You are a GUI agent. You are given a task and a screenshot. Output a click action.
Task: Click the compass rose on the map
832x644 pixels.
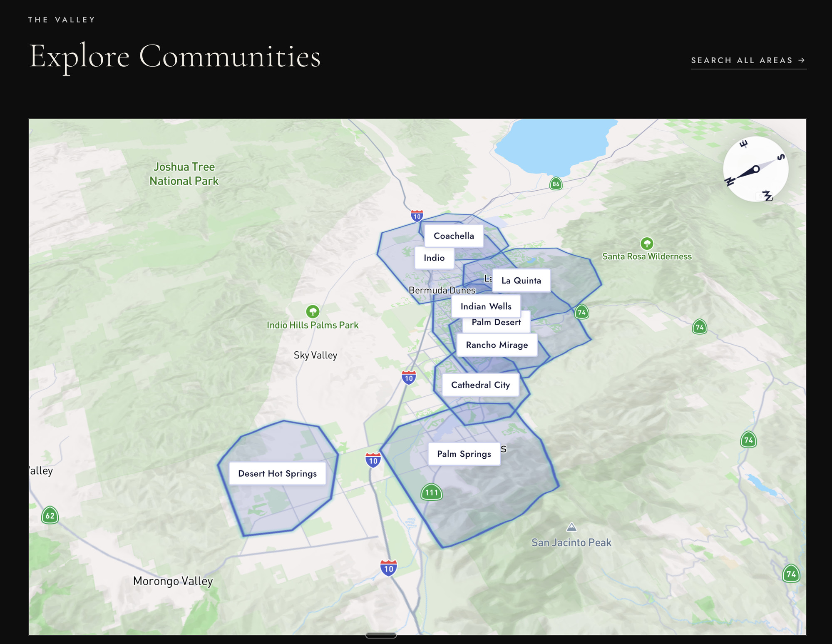tap(755, 169)
